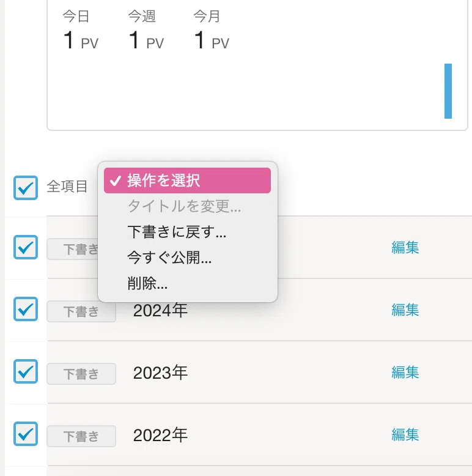Viewport: 472px width, 476px height.
Task: Open 編集 link for 2022年 entry
Action: 405,435
